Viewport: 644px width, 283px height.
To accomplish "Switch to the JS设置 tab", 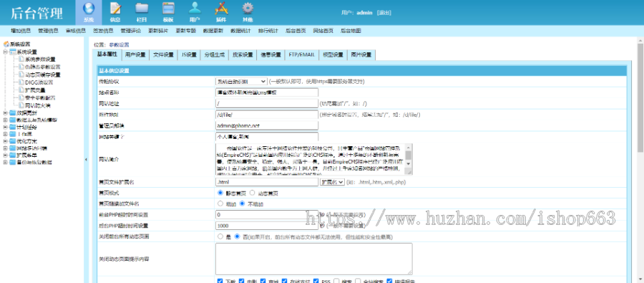I will coord(189,55).
